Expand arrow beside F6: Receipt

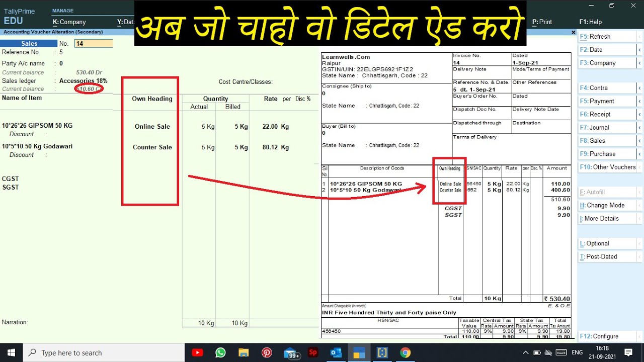tap(639, 114)
